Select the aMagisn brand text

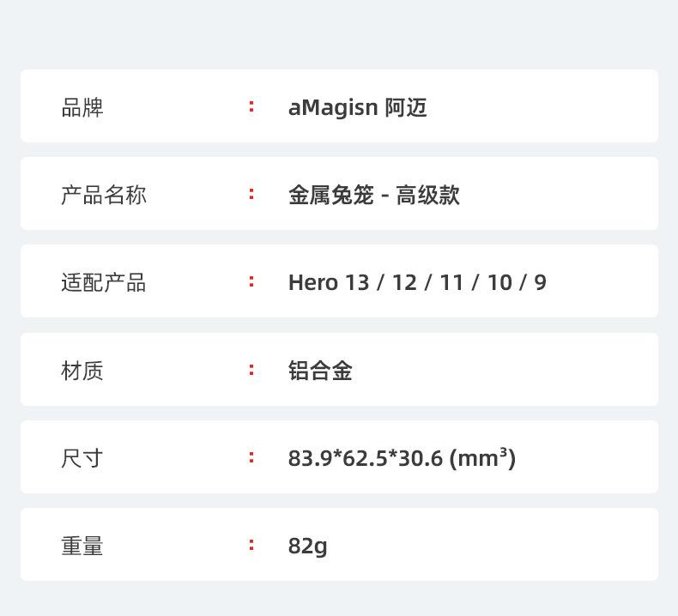pyautogui.click(x=332, y=108)
